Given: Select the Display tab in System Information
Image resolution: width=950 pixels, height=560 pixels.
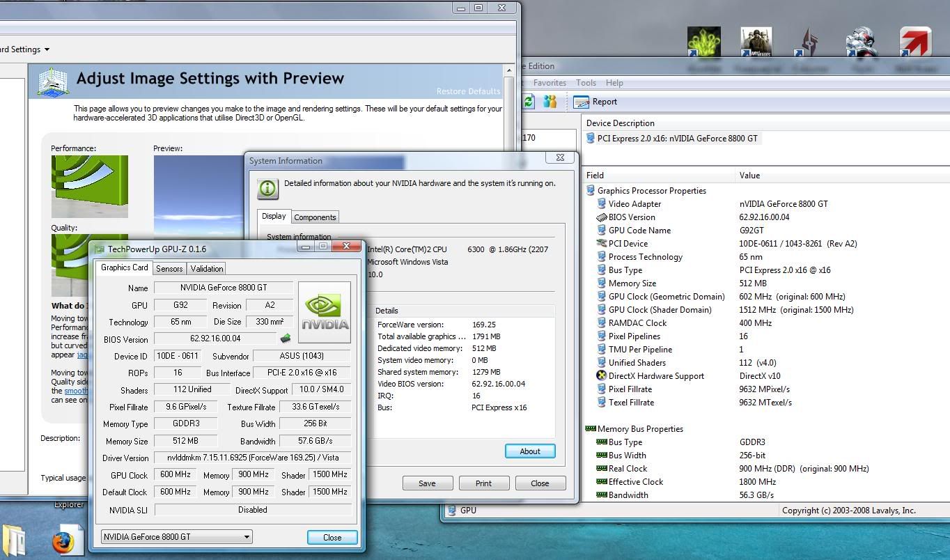Looking at the screenshot, I should coord(274,216).
